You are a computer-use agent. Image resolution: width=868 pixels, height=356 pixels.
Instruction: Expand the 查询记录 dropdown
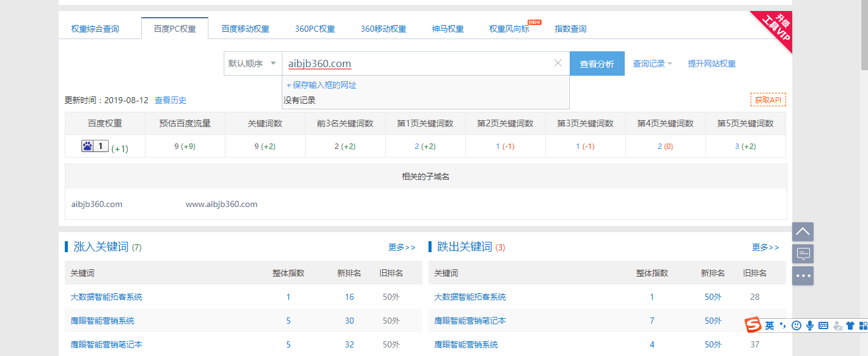coord(652,64)
